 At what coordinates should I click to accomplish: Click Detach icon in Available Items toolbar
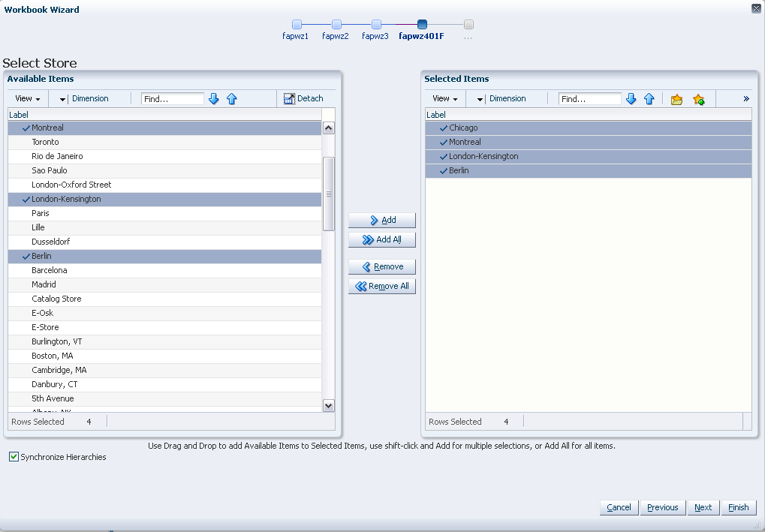point(289,99)
